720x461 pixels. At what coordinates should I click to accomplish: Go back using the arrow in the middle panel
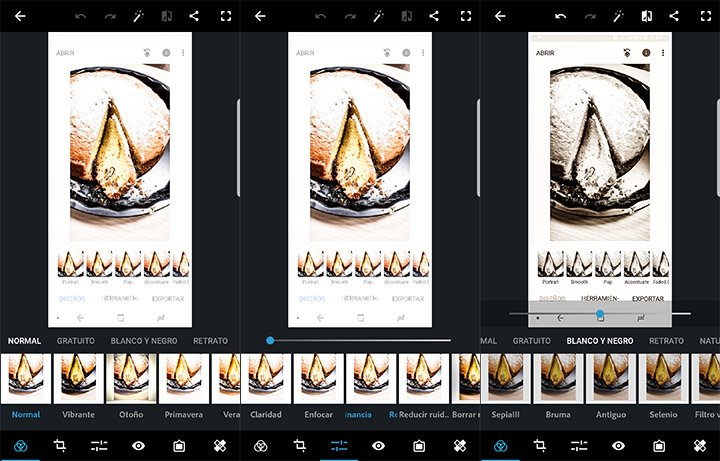point(260,16)
